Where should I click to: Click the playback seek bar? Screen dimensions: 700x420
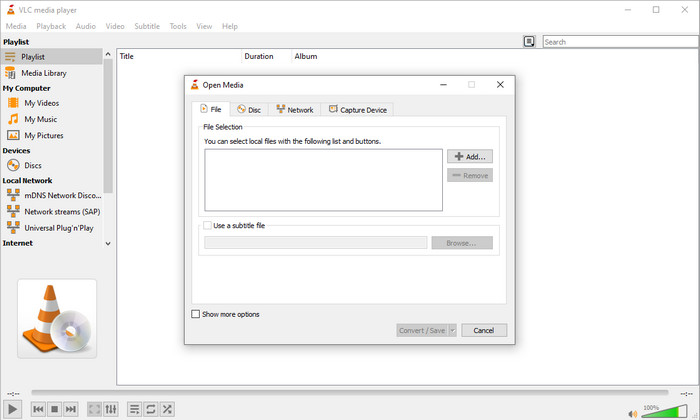click(350, 393)
